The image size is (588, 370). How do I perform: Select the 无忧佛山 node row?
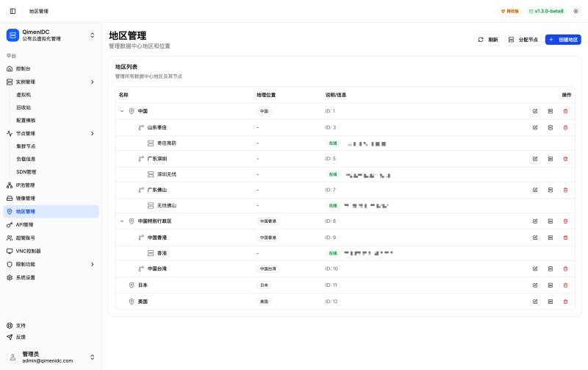[x=345, y=205]
